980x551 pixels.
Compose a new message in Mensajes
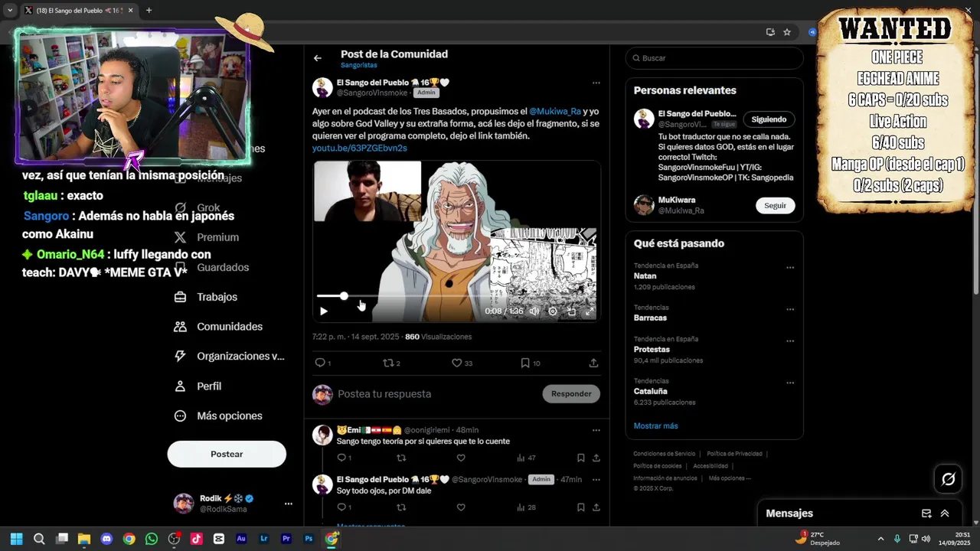926,514
